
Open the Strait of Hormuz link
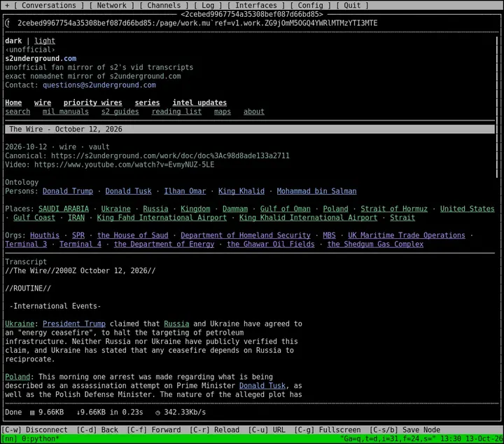point(394,209)
